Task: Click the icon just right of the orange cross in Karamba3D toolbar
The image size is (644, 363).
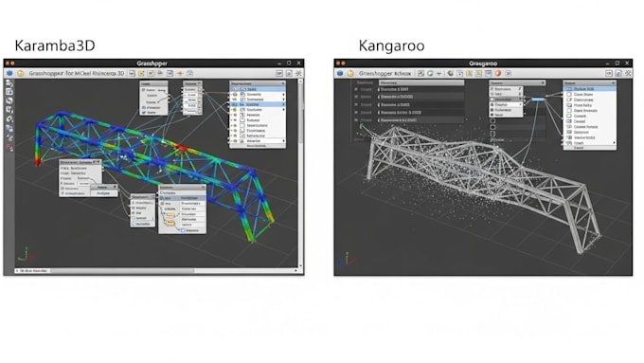Action: coord(189,73)
